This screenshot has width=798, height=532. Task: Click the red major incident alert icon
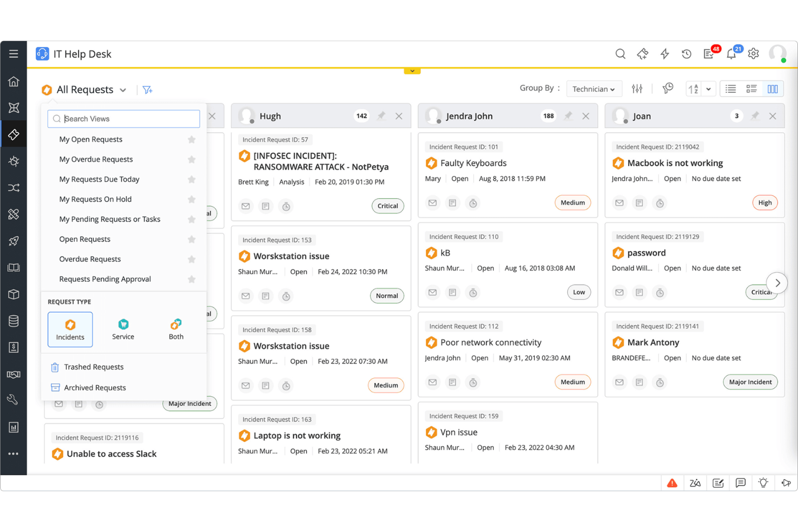click(x=672, y=483)
